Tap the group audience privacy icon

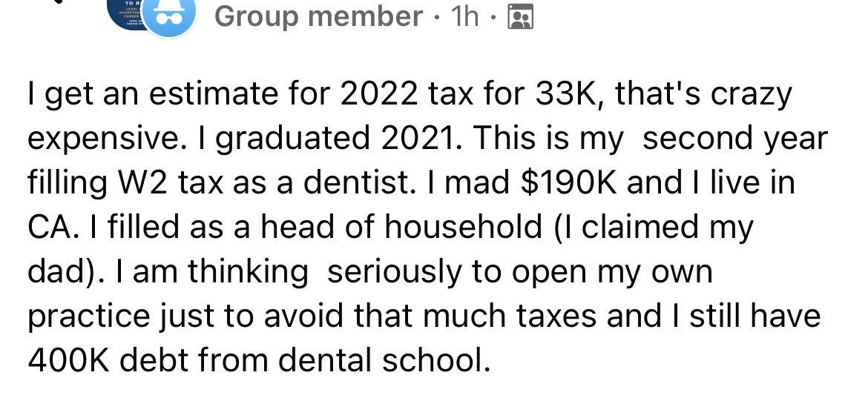[520, 16]
